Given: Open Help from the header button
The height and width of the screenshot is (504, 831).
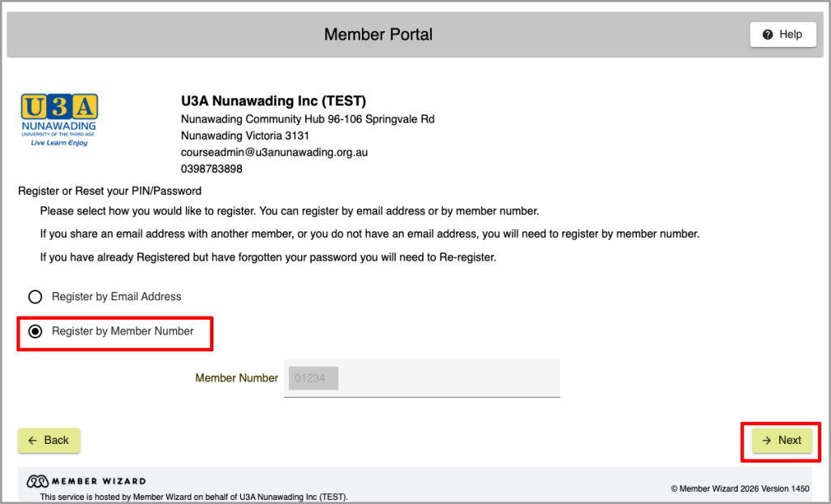Looking at the screenshot, I should tap(783, 34).
